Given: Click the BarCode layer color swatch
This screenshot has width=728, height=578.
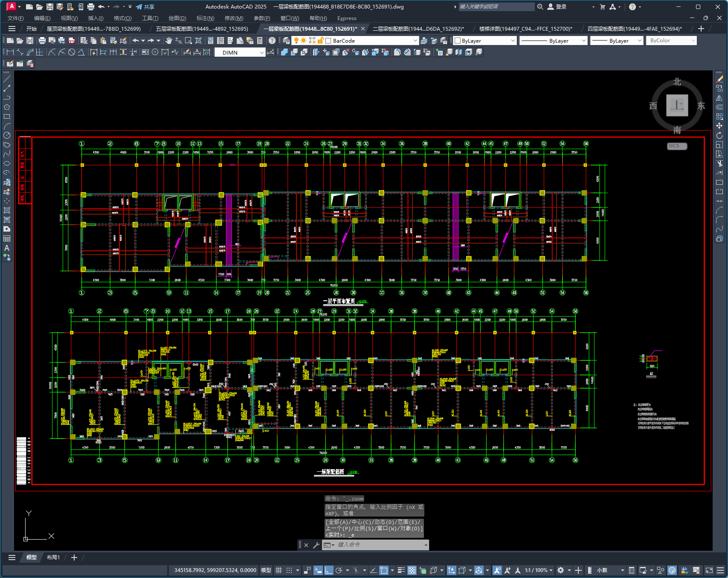Looking at the screenshot, I should point(328,41).
